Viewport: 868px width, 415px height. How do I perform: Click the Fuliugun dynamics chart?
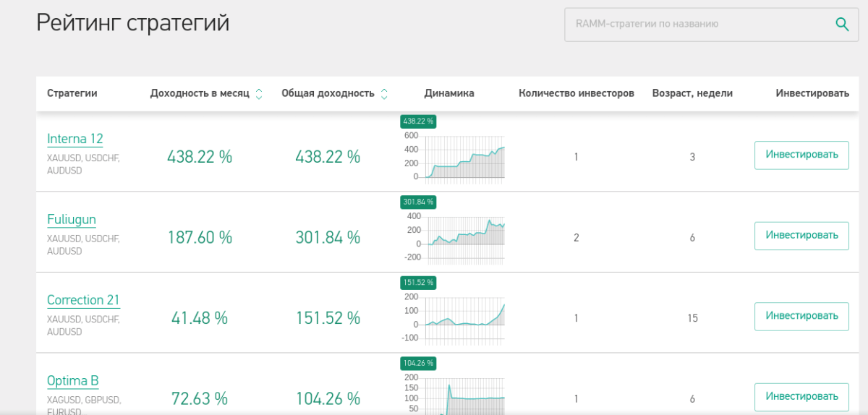click(463, 237)
